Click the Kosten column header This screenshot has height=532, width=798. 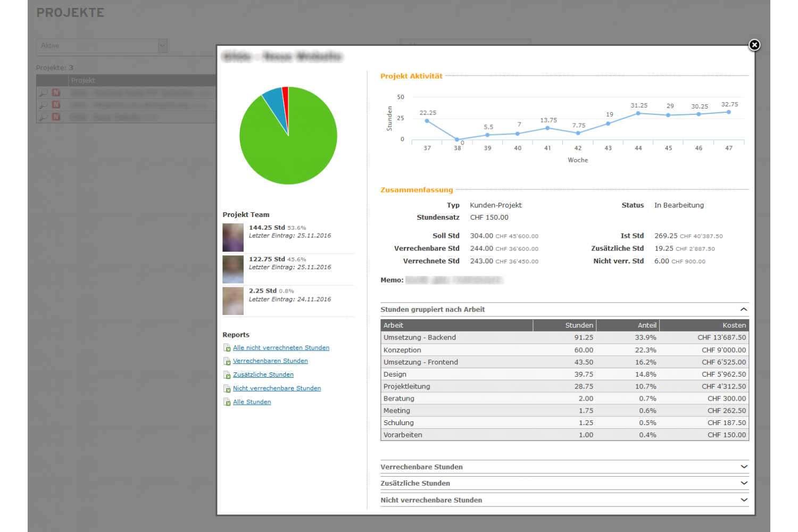[734, 326]
